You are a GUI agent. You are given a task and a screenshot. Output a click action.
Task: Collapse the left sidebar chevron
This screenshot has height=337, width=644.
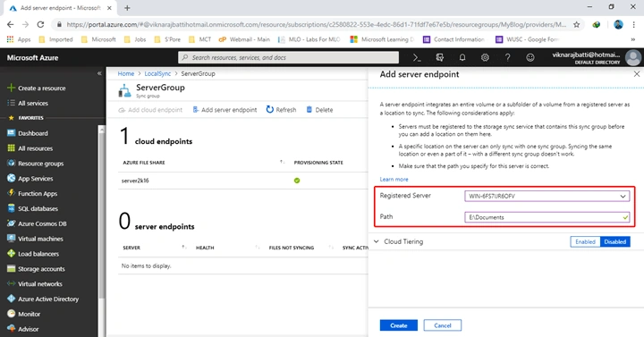(x=99, y=73)
